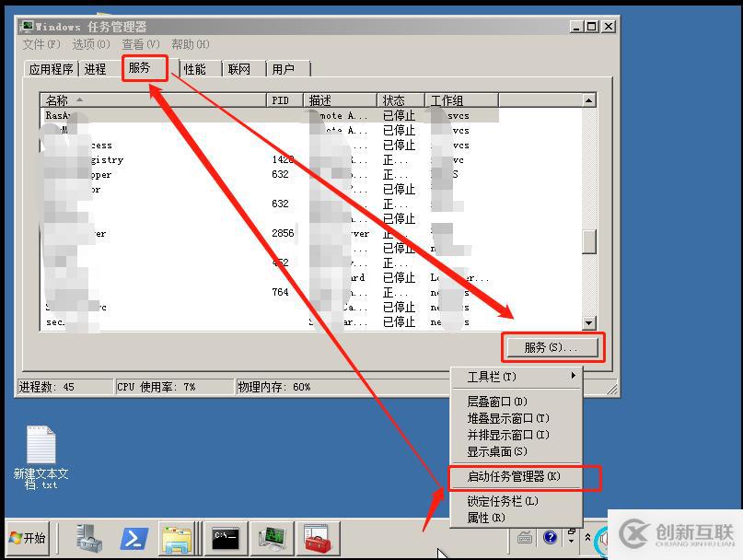Open the 查看(V) menu

(141, 44)
